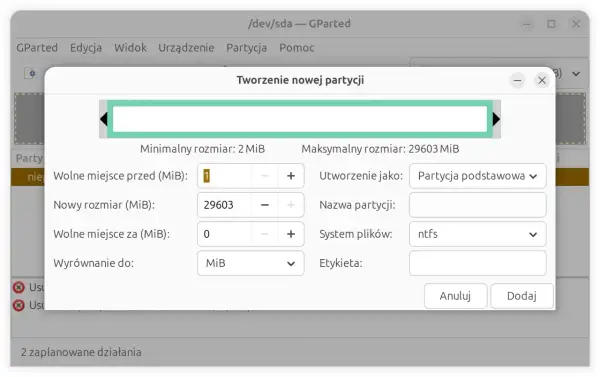Image resolution: width=600 pixels, height=377 pixels.
Task: Open 'Widok' menu
Action: [130, 48]
